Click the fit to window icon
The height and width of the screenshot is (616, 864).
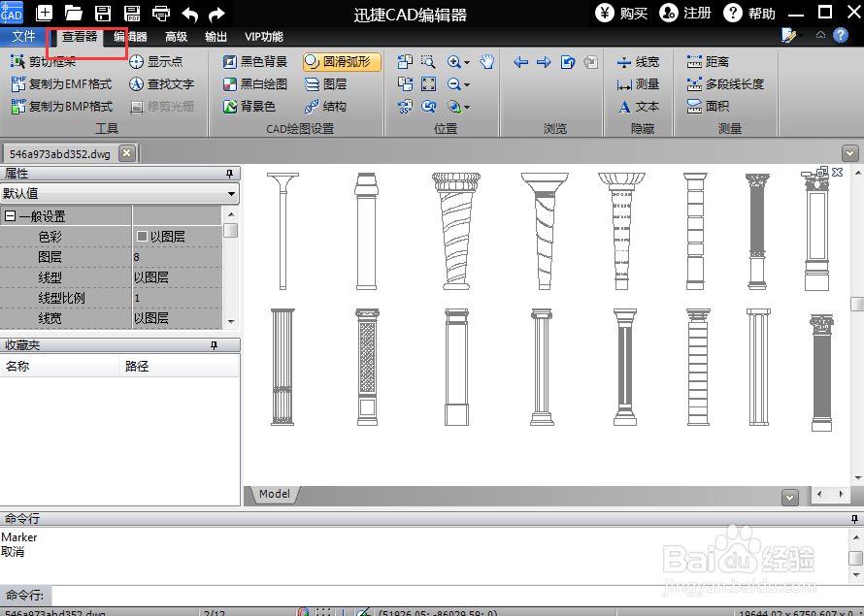(428, 84)
